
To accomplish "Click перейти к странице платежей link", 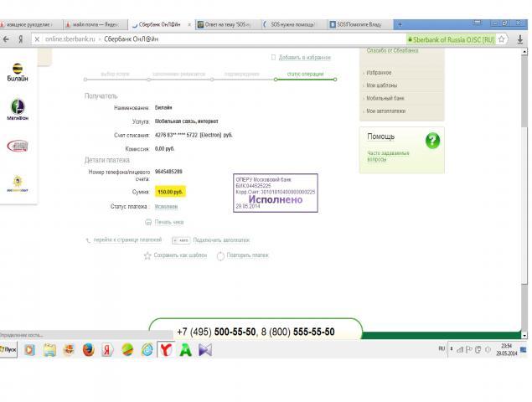I will [x=127, y=240].
